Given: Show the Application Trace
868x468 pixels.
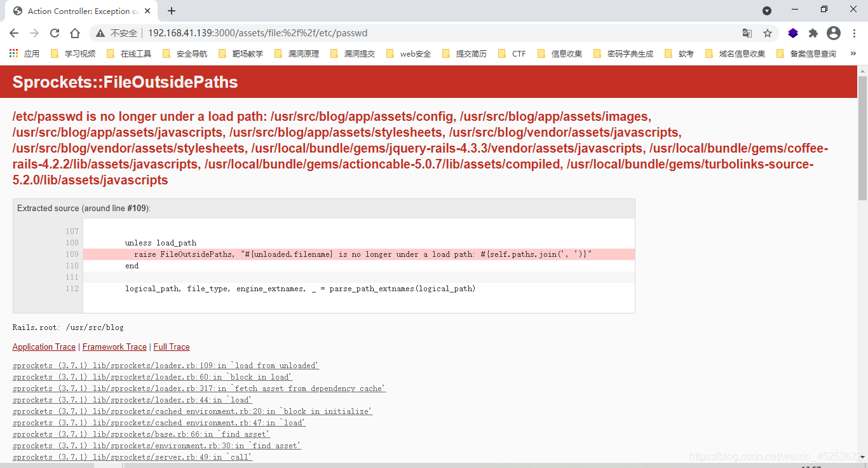Looking at the screenshot, I should [x=44, y=347].
